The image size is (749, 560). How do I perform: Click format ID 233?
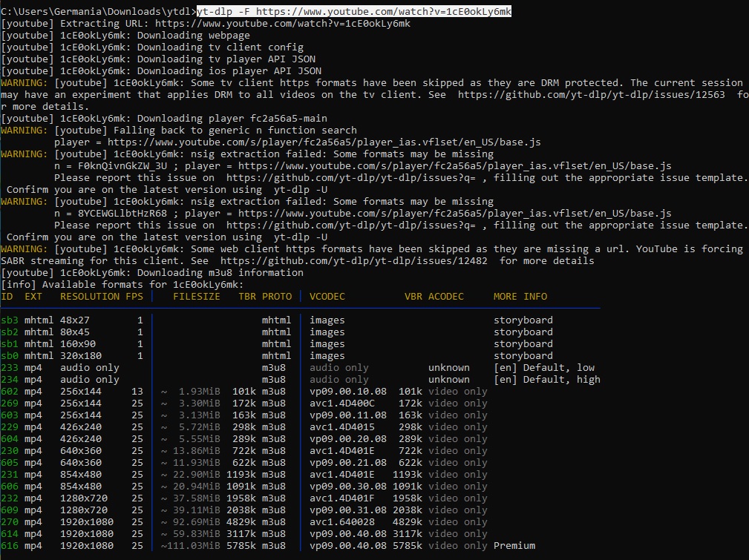click(x=10, y=368)
